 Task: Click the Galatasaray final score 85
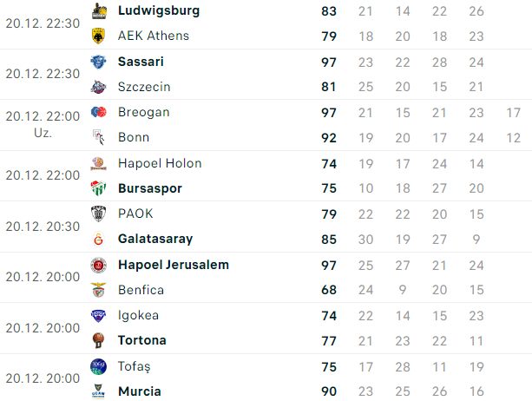(x=329, y=240)
